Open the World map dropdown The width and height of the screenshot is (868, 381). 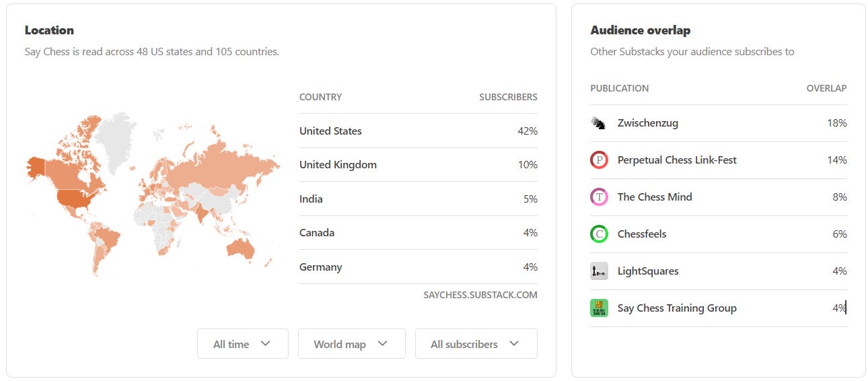352,344
